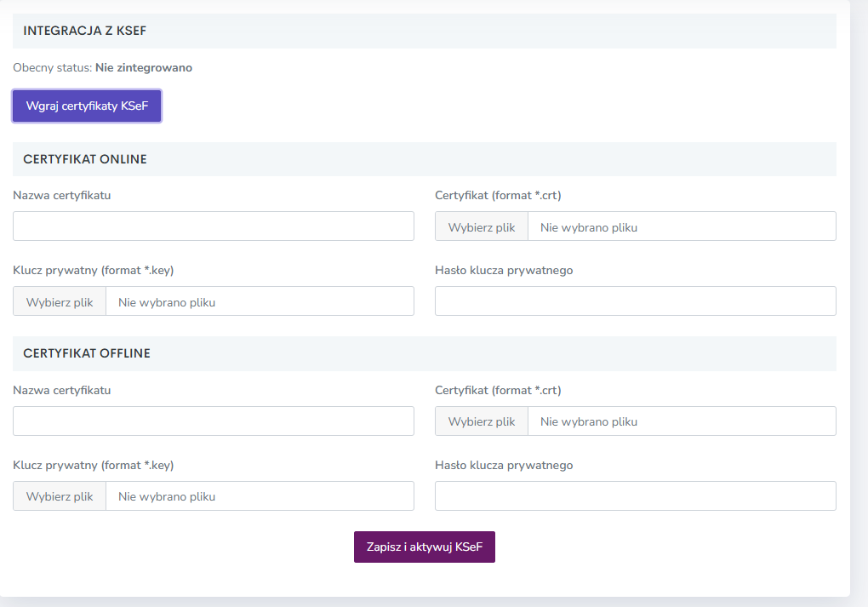Choose .key file for online certificate

click(x=60, y=301)
